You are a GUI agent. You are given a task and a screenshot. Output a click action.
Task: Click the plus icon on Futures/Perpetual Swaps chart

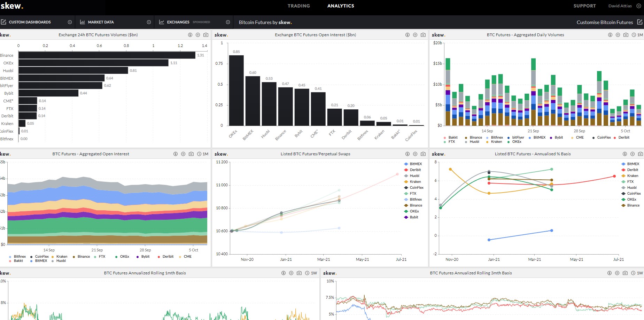coord(415,154)
